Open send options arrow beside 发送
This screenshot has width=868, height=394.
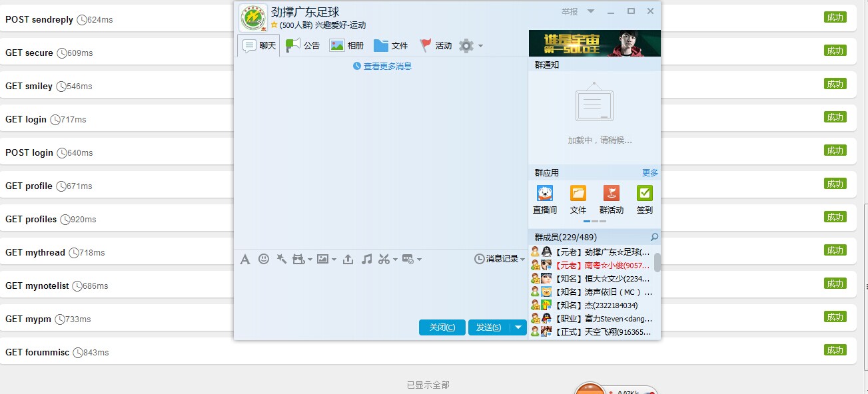518,327
